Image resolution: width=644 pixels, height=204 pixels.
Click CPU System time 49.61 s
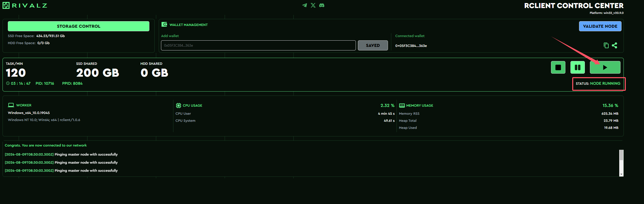pos(389,121)
